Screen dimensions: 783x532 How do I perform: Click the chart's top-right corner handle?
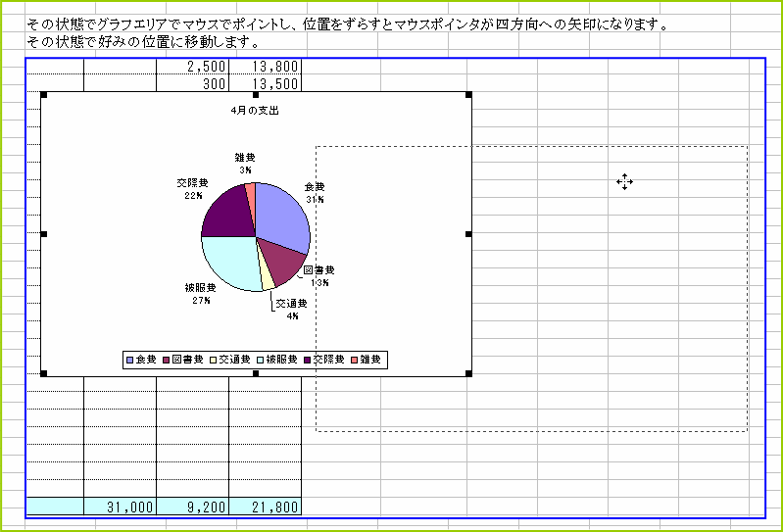tap(468, 95)
